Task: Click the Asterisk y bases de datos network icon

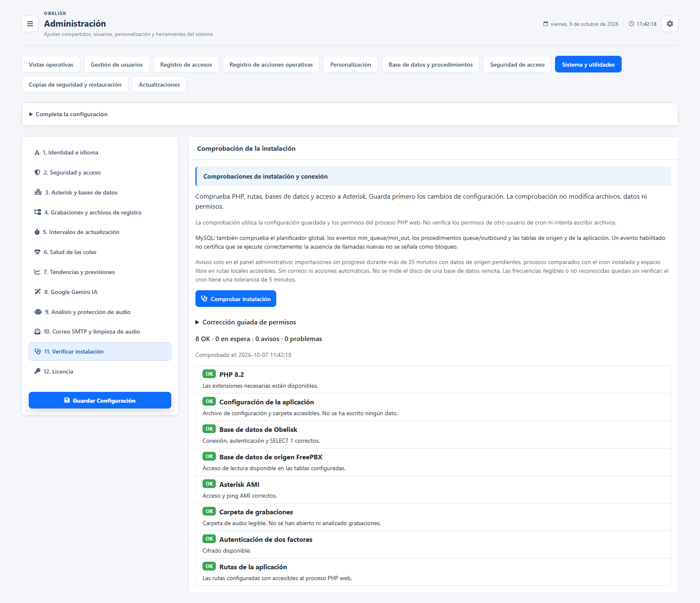Action: [x=38, y=192]
